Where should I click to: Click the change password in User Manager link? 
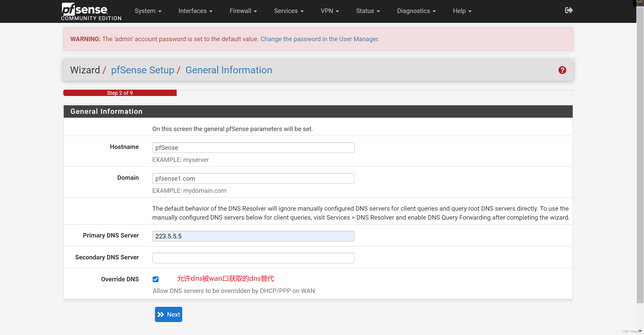tap(320, 39)
